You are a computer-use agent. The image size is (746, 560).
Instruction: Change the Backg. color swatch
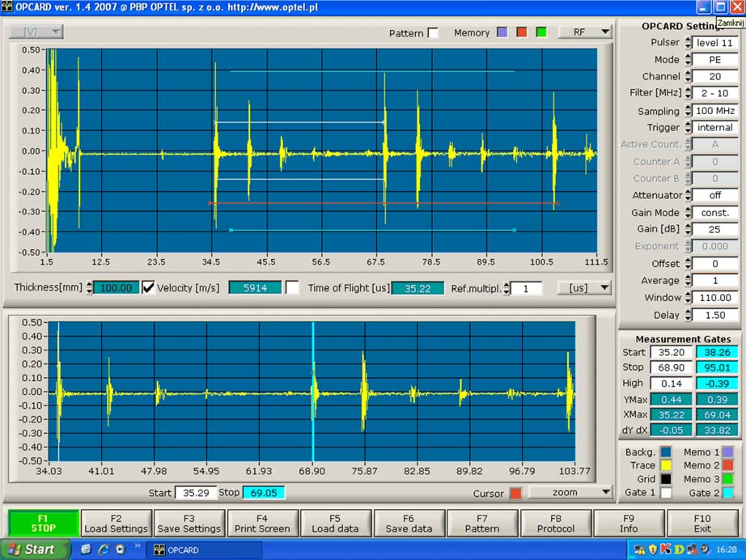[666, 452]
